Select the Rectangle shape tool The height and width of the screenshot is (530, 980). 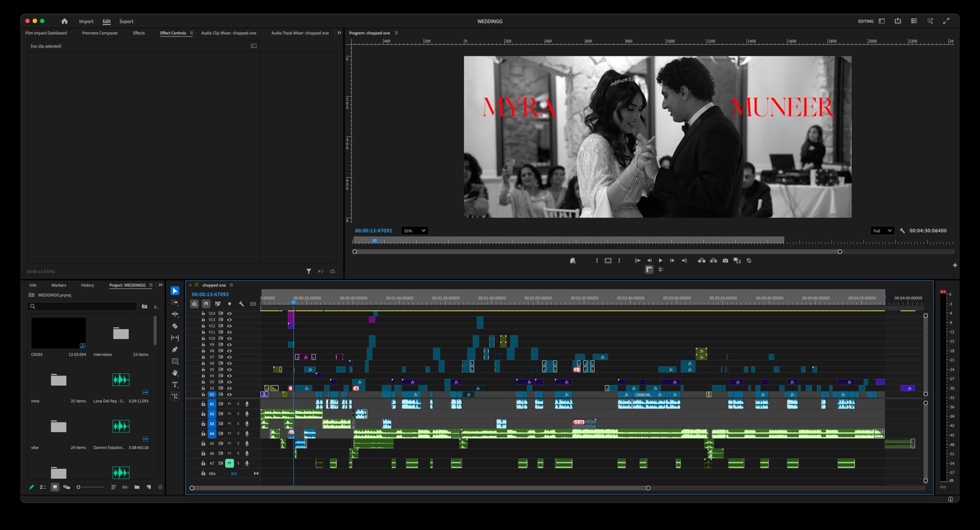tap(175, 361)
